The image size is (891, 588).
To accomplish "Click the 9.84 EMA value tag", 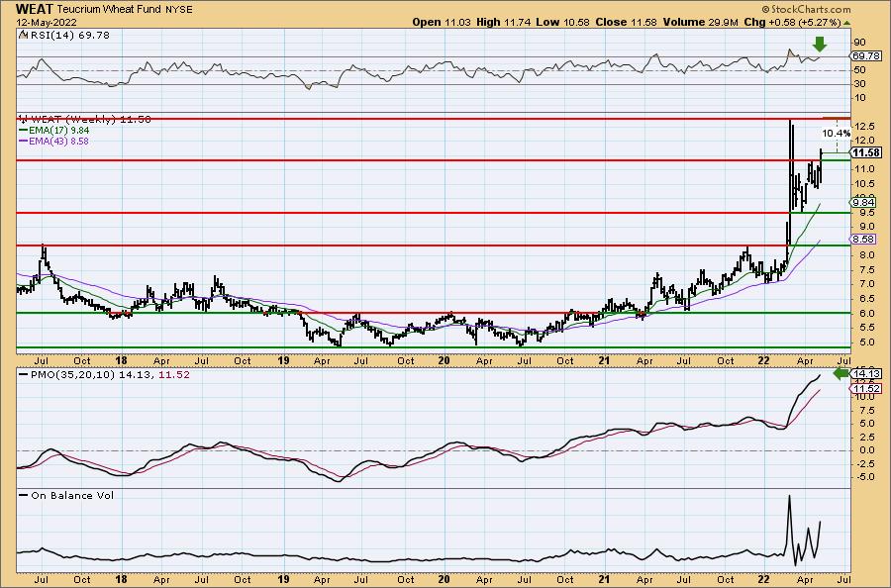I will coord(864,202).
